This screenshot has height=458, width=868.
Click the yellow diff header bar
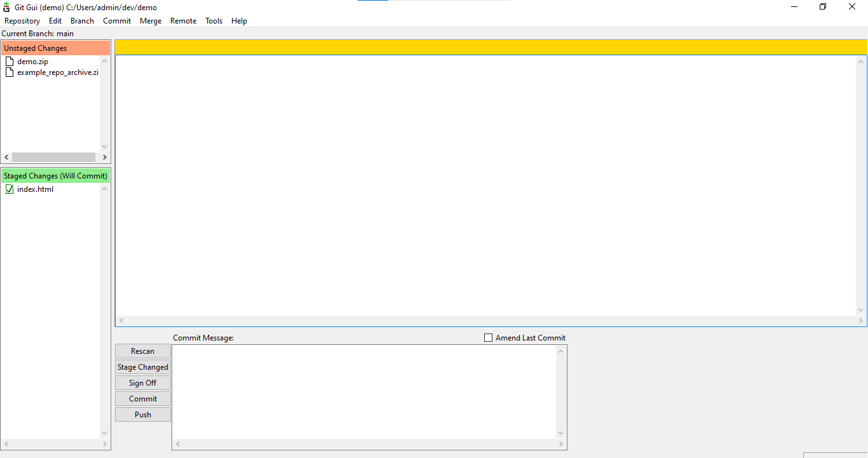coord(491,48)
